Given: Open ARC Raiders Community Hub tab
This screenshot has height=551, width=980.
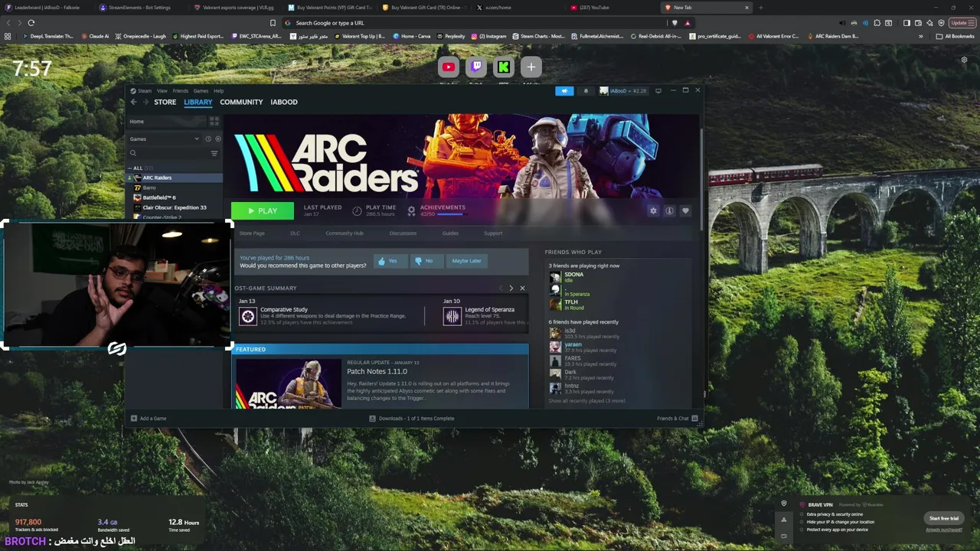Looking at the screenshot, I should click(345, 233).
